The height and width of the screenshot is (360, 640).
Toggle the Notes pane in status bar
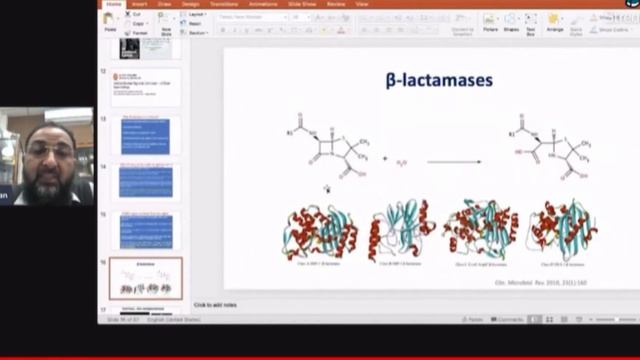473,319
